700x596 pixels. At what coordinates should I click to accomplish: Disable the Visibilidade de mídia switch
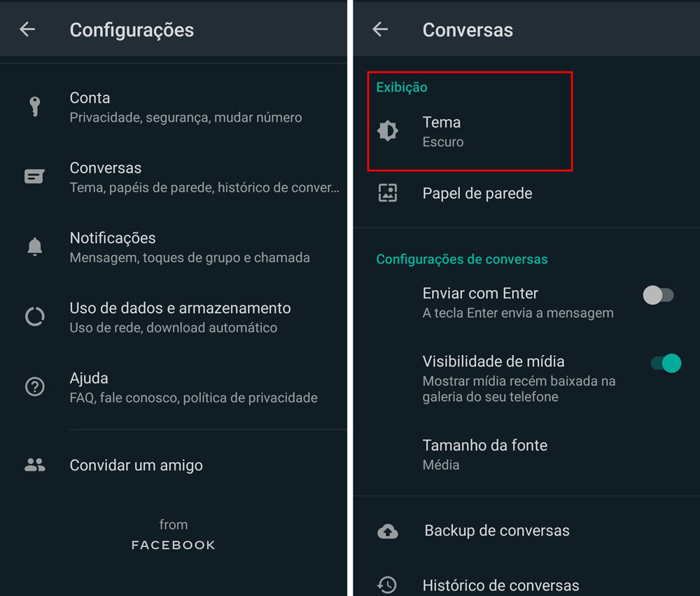(x=666, y=363)
